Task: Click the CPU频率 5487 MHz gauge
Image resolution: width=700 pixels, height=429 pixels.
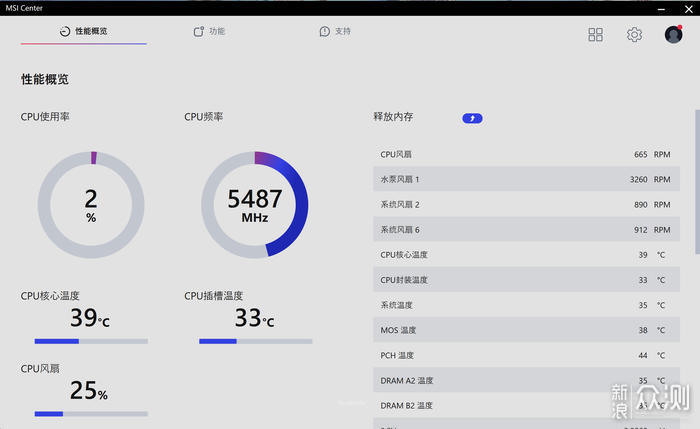Action: pos(255,205)
